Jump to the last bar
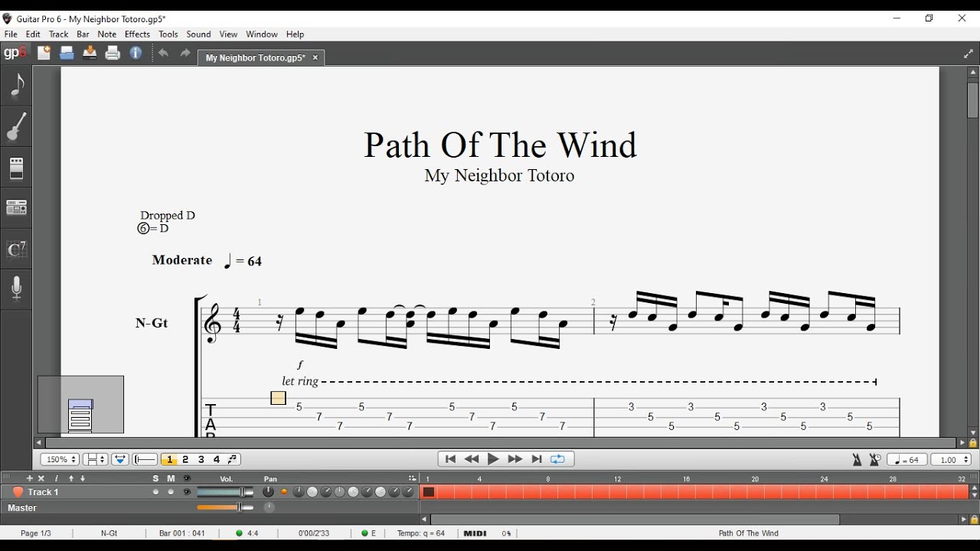 [x=537, y=459]
